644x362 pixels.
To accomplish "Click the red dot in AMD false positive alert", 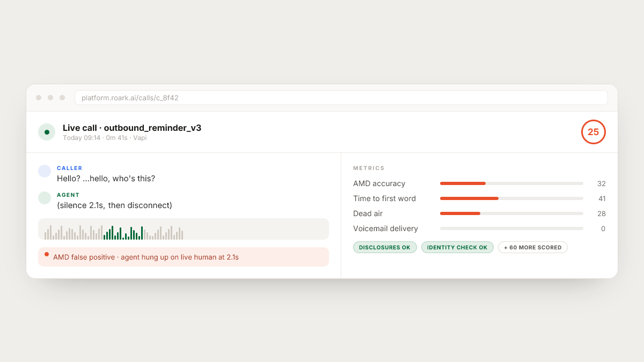I will pyautogui.click(x=47, y=254).
